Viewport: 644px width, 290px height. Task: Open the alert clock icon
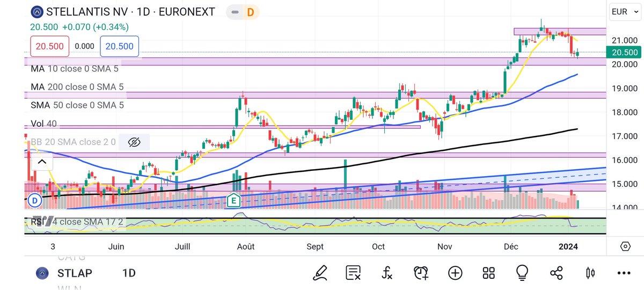pos(421,273)
